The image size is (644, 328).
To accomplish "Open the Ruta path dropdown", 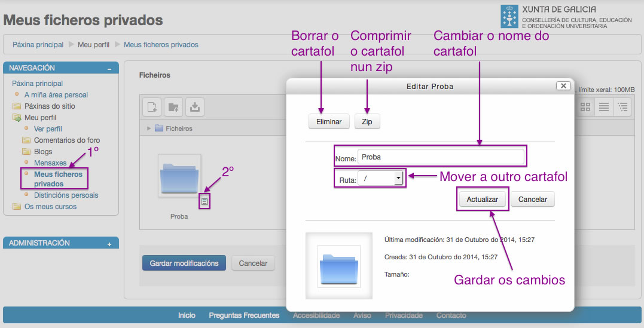I will (381, 178).
